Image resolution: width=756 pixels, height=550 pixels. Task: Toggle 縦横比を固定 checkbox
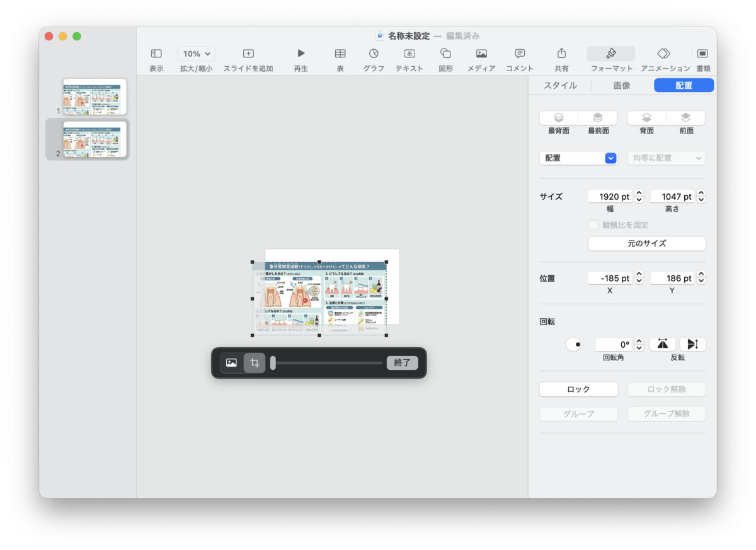[x=593, y=225]
